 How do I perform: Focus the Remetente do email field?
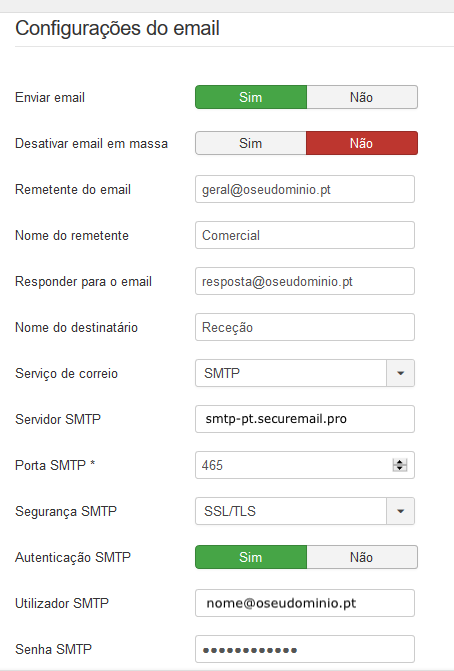pos(305,189)
